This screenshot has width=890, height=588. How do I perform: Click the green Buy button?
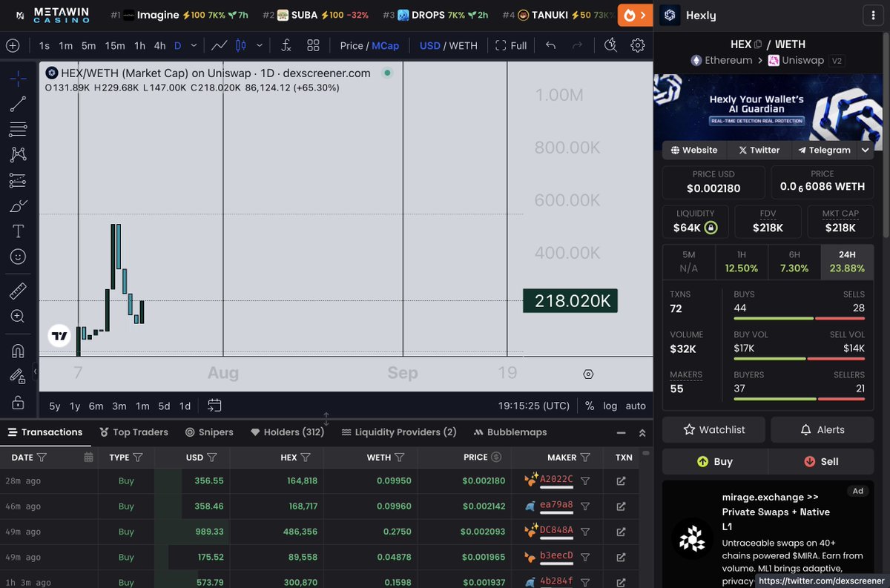coord(715,461)
